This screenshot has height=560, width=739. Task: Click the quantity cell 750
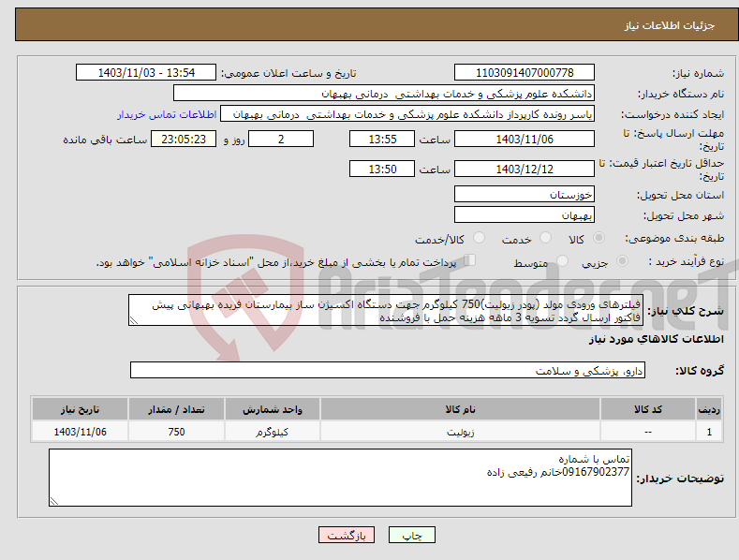pyautogui.click(x=176, y=432)
